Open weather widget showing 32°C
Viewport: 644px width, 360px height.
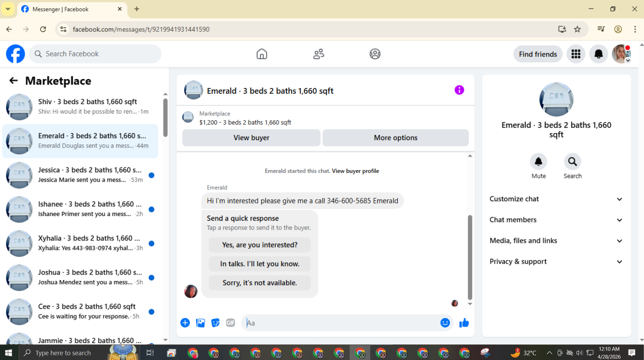coord(524,353)
